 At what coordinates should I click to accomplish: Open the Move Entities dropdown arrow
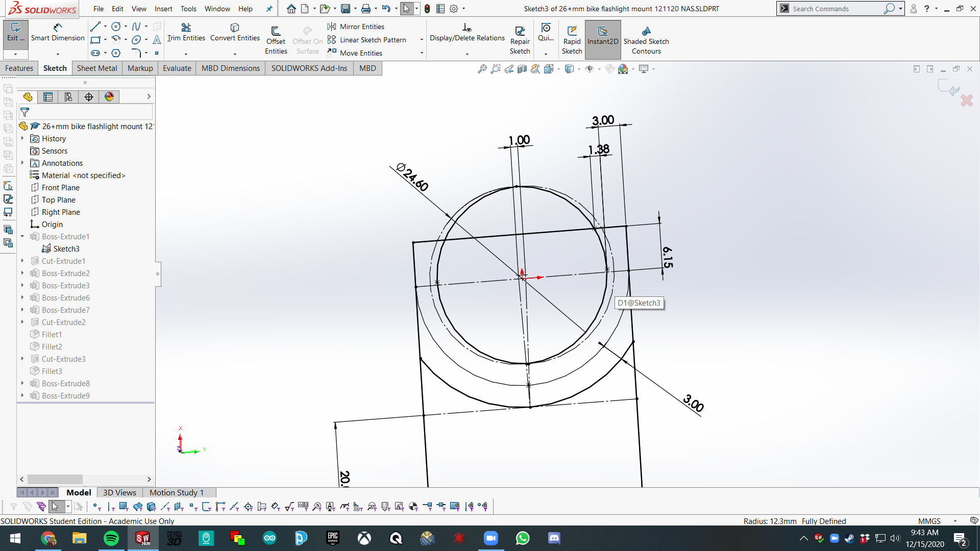[422, 53]
